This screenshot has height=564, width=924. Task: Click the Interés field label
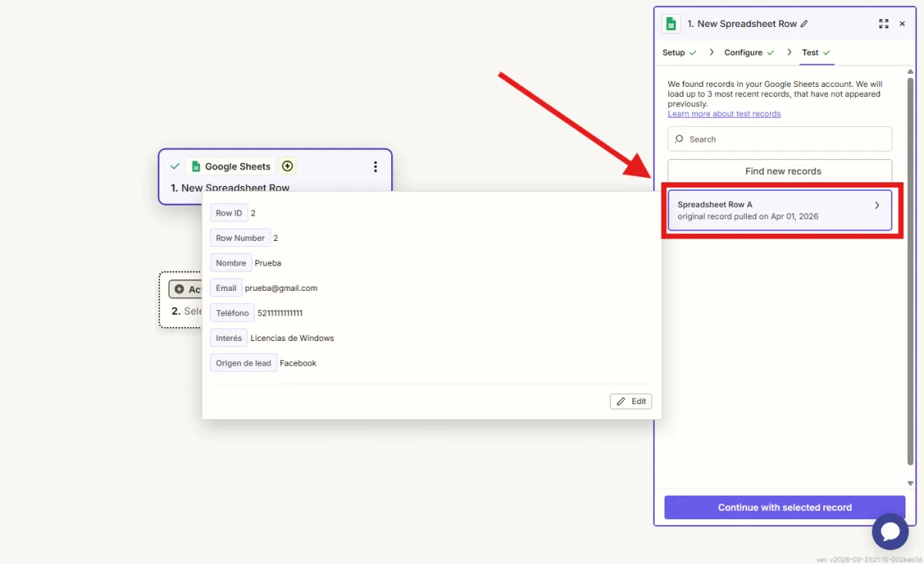pos(229,338)
